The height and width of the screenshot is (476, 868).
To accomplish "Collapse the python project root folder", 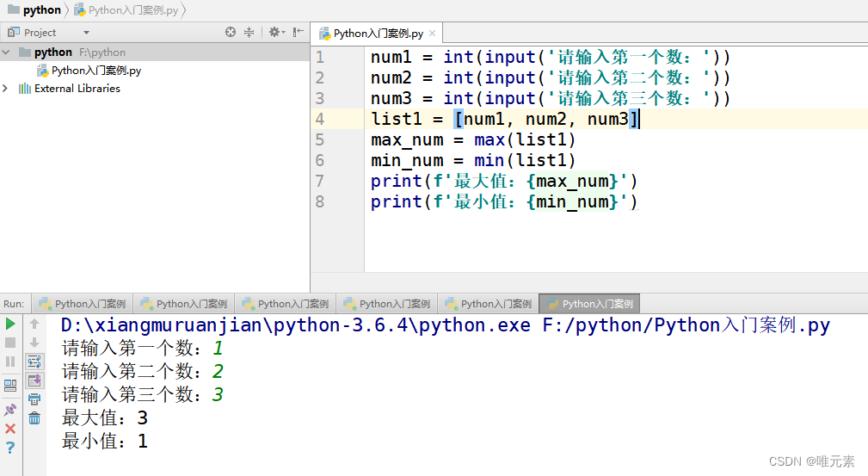I will pos(7,53).
